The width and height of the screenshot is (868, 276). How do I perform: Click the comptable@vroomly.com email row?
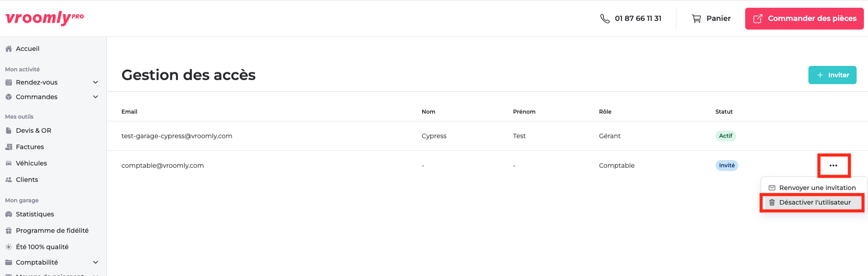[x=162, y=166]
